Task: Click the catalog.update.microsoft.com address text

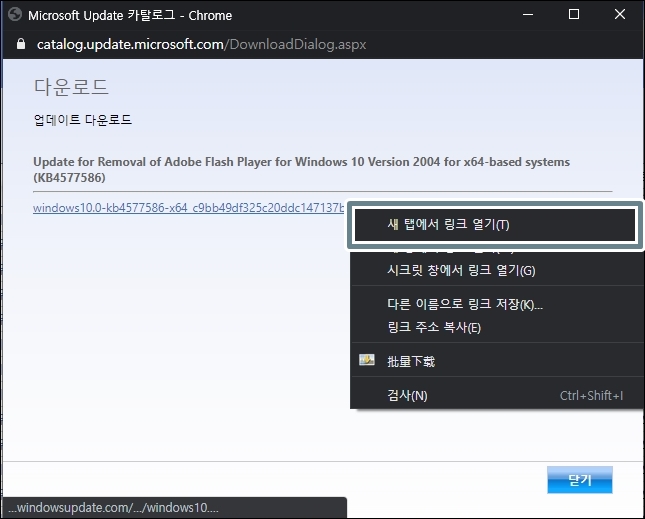Action: point(202,44)
